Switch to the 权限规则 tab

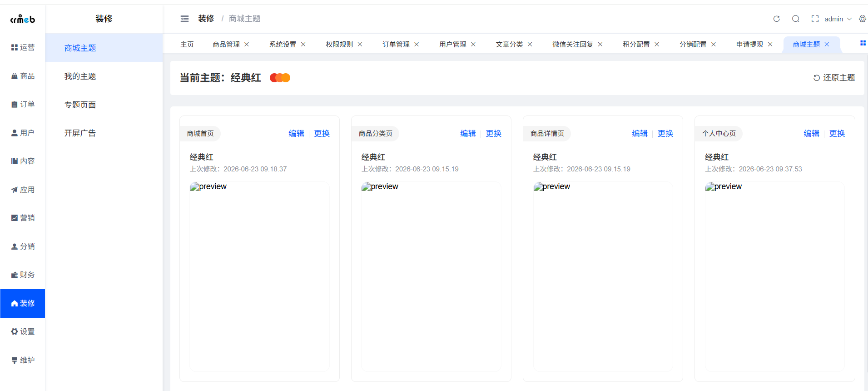click(x=339, y=44)
